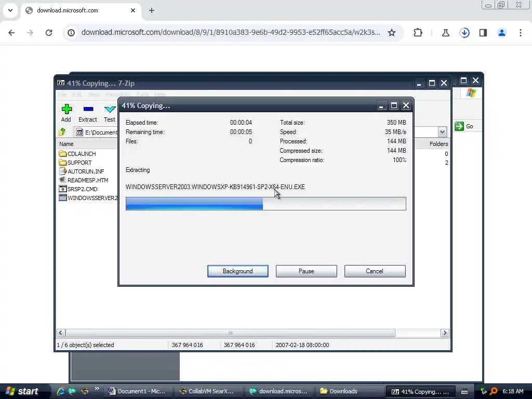Click the extraction progress bar

point(265,204)
